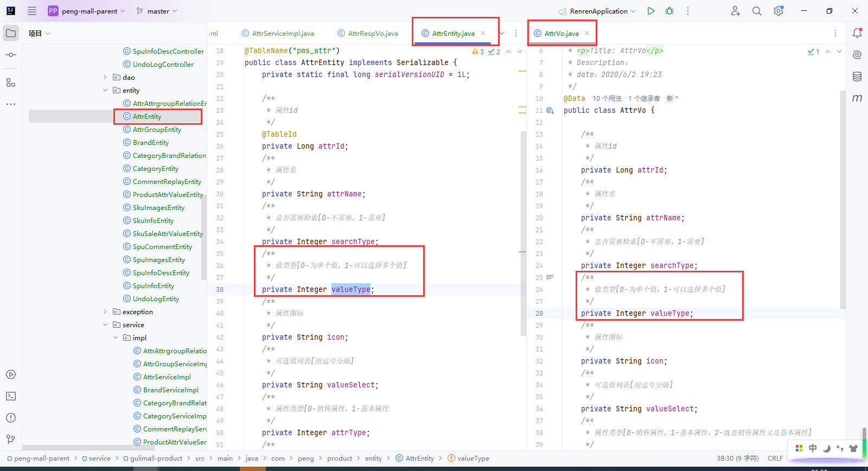Open the AI Assistant panel
868x471 pixels.
[x=857, y=55]
